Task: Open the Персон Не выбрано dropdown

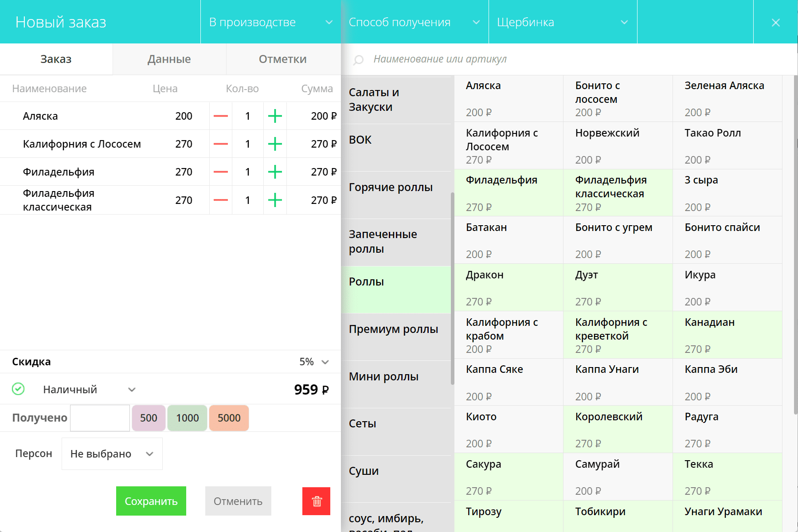Action: point(112,454)
